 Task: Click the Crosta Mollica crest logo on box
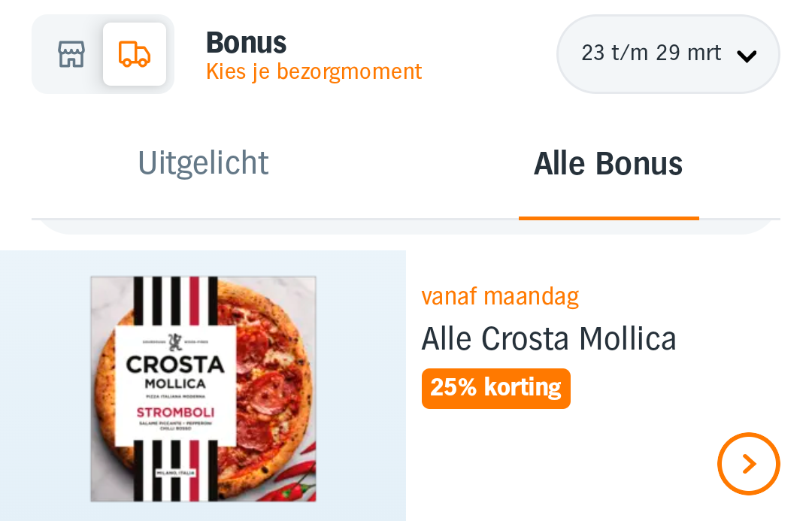175,342
